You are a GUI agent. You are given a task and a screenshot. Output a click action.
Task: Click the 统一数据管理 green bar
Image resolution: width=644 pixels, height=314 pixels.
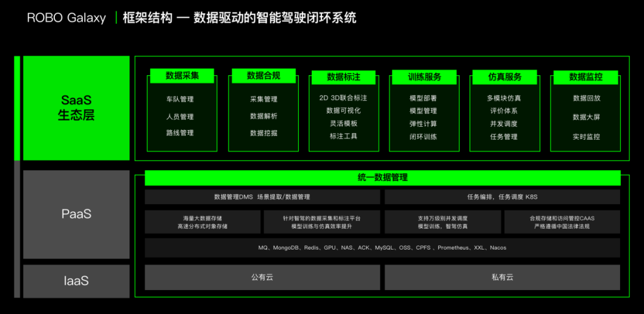(x=382, y=177)
